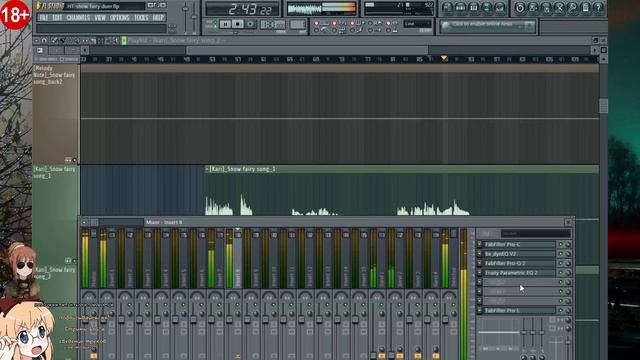Select the playlist paint brush tool
This screenshot has height=360, width=640.
click(62, 40)
